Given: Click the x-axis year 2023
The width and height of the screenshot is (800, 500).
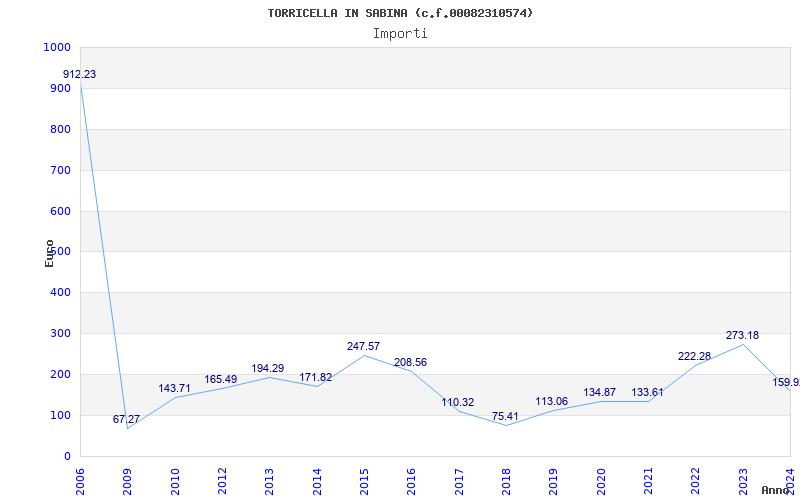Looking at the screenshot, I should pos(743,482).
